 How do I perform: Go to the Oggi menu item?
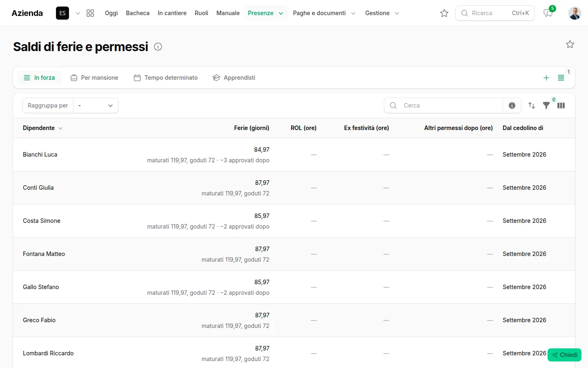(111, 13)
